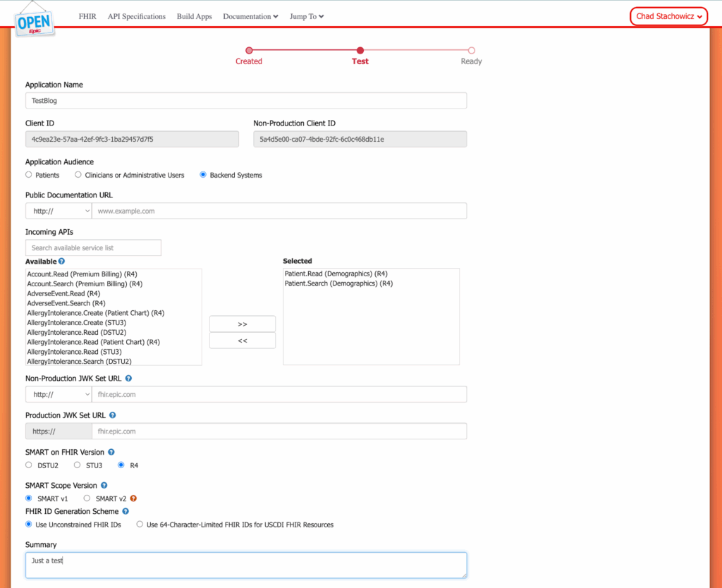Open the Documentation menu

click(x=250, y=16)
